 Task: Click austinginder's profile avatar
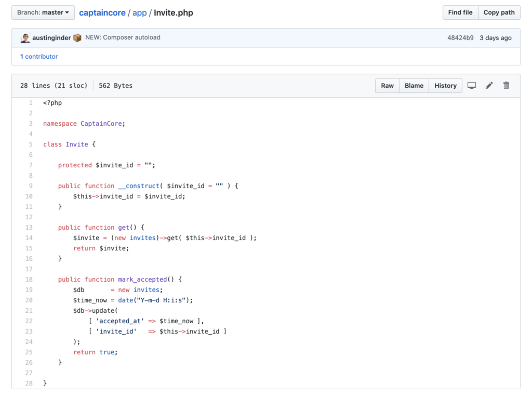(x=25, y=37)
